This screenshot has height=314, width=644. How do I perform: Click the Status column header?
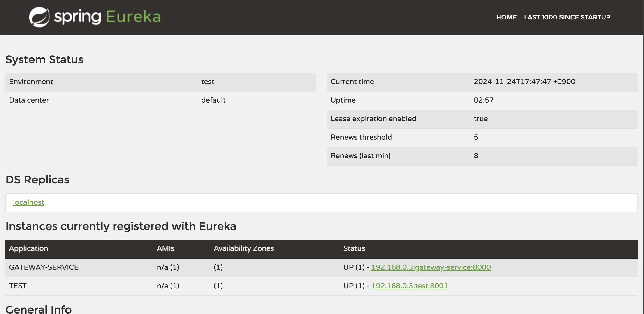pos(354,248)
